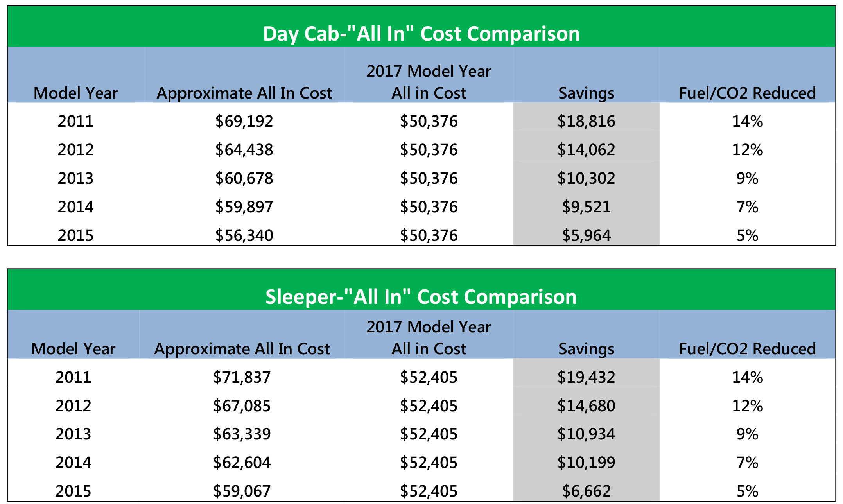Select Day Cab 2014 cost $59,897
This screenshot has height=504, width=843.
(x=244, y=207)
